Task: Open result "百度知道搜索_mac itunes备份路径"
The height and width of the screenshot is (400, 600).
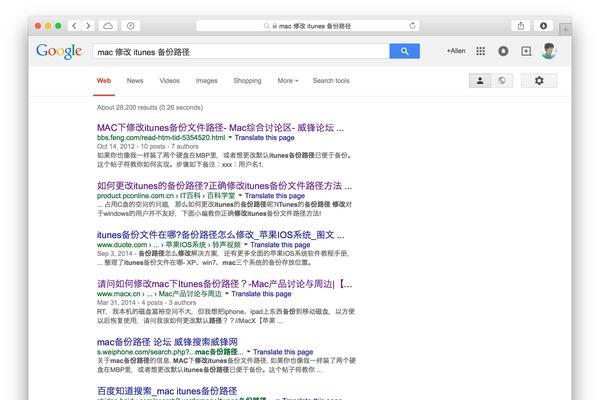Action: 167,391
